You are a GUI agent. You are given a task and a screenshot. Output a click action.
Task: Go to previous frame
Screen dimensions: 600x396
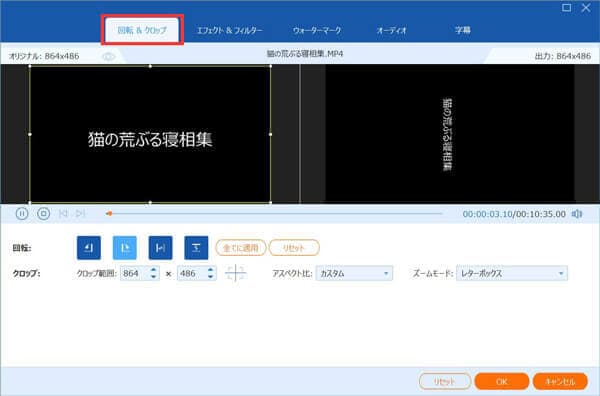[x=63, y=213]
